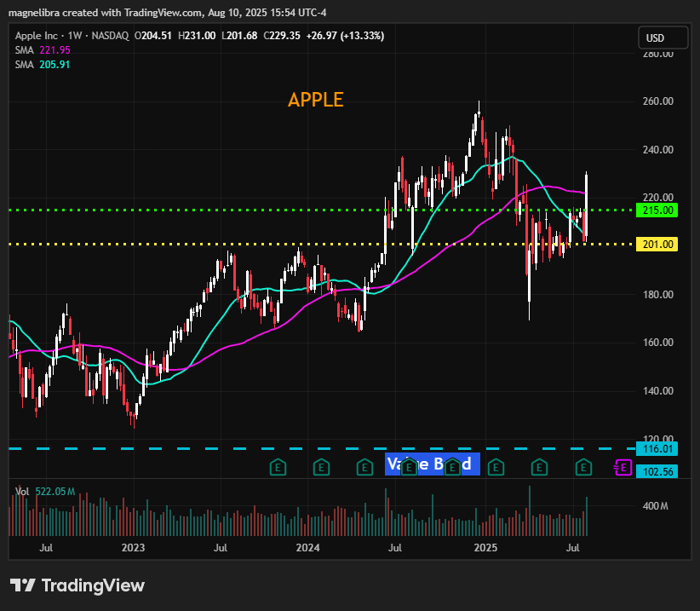Click the 2025 time axis label

(485, 548)
